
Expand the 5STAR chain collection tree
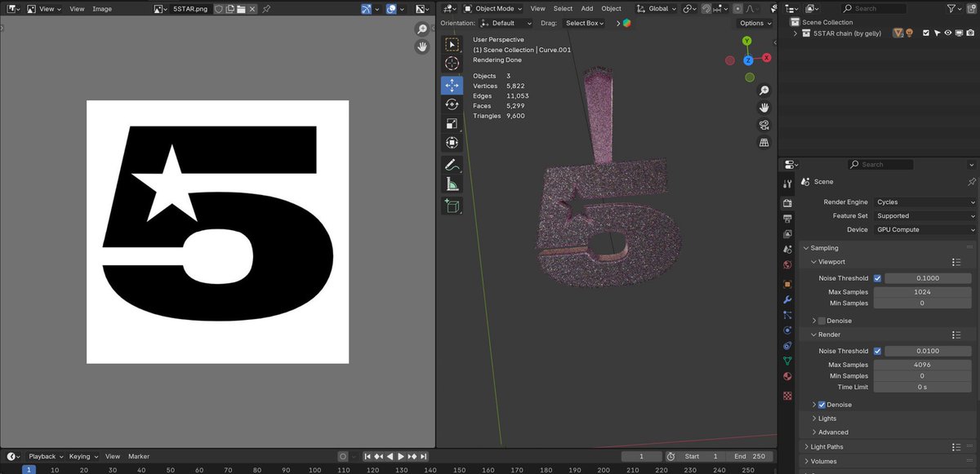795,33
